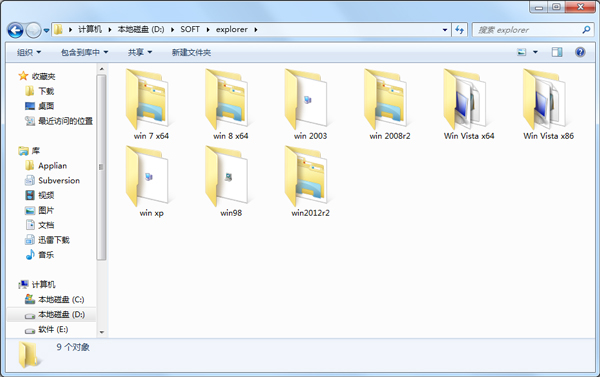Click 新建文件夹 button
Screen dimensions: 600x377
point(191,52)
